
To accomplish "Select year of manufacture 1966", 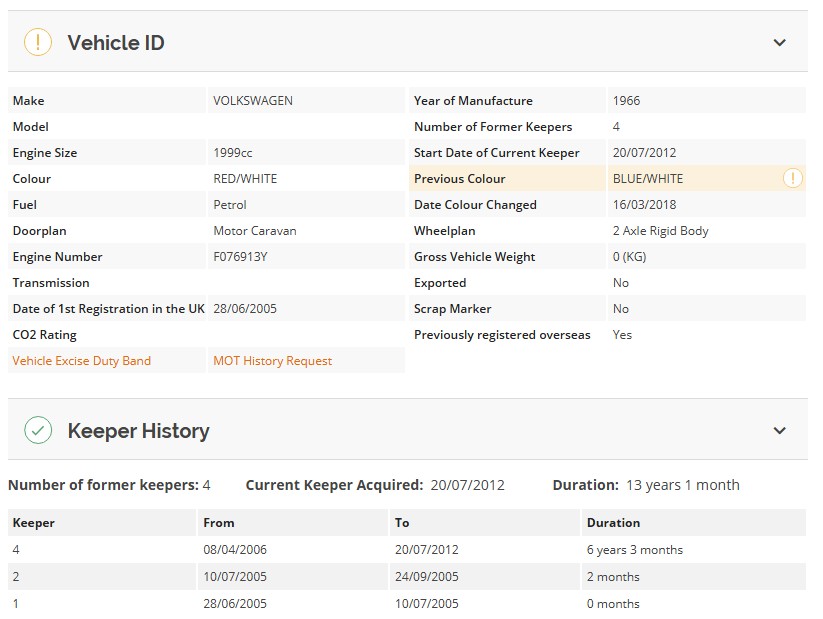I will (627, 100).
